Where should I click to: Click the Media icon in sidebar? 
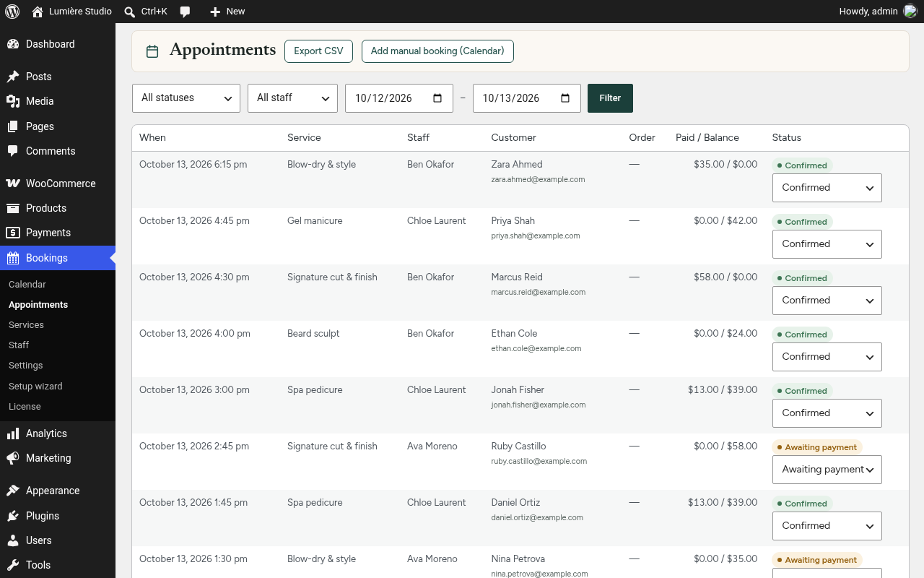pyautogui.click(x=13, y=101)
